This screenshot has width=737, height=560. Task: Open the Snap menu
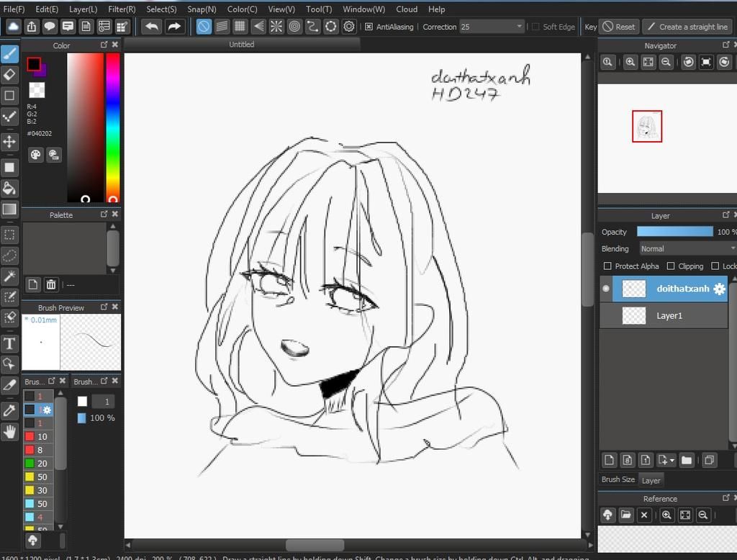(x=202, y=9)
